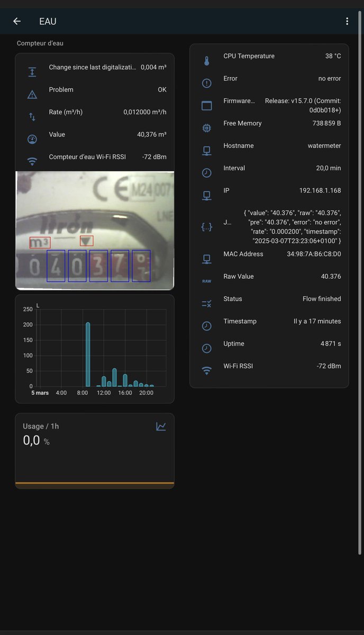Image resolution: width=364 pixels, height=635 pixels.
Task: Click the Error alert circle icon
Action: (207, 83)
